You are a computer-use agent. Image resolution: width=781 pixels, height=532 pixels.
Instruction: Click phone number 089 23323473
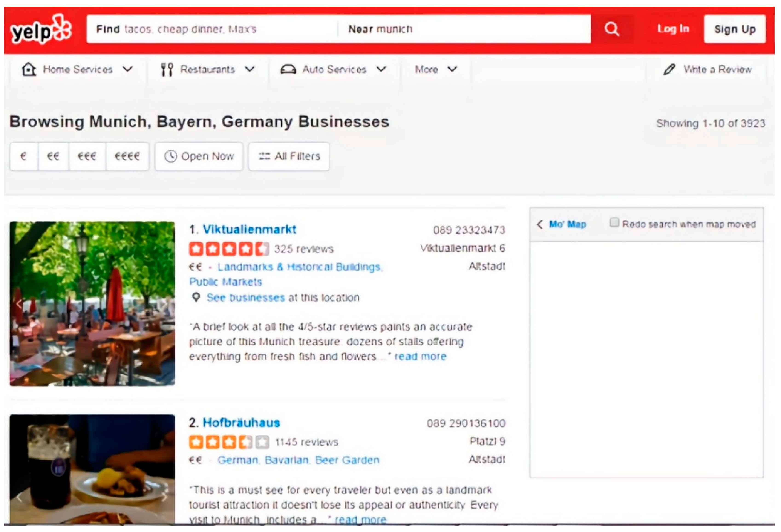(469, 230)
